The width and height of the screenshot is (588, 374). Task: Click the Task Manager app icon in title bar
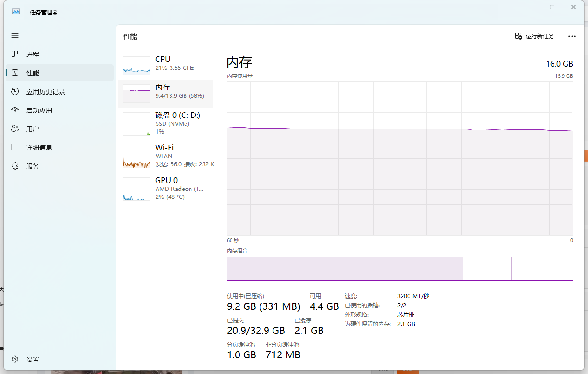click(16, 12)
